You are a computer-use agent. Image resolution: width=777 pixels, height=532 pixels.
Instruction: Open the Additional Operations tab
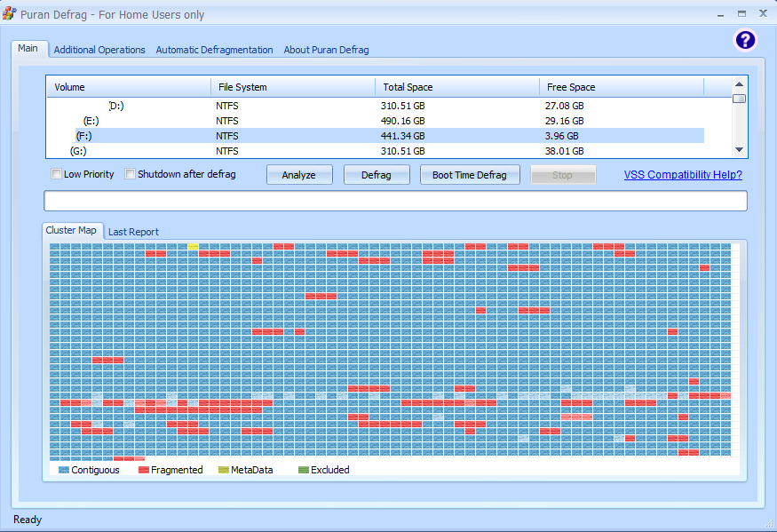99,50
